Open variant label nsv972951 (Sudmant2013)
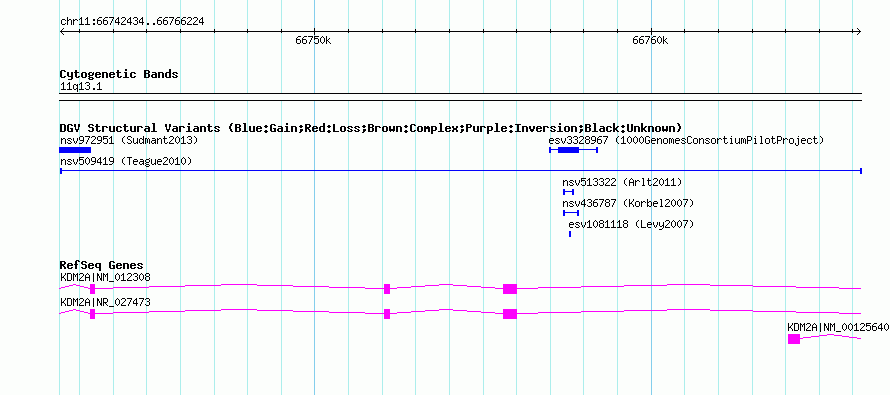The height and width of the screenshot is (395, 890). click(129, 140)
